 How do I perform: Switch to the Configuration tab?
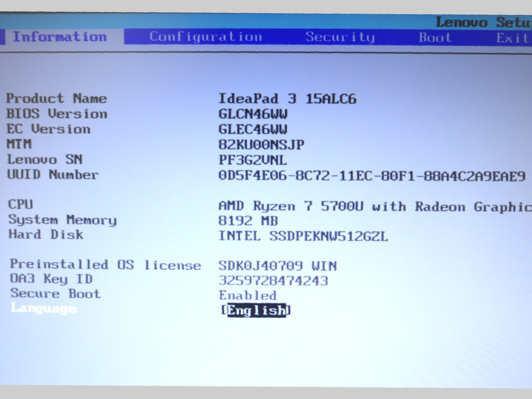205,37
